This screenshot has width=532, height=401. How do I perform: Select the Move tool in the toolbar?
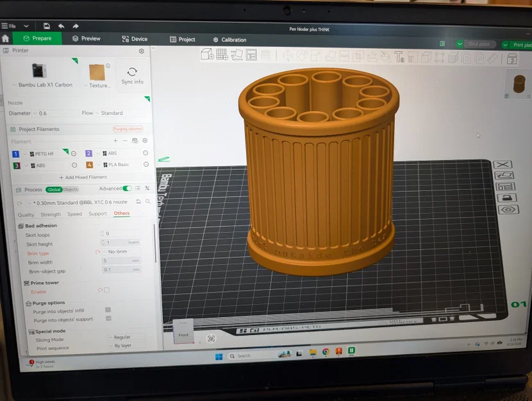288,56
